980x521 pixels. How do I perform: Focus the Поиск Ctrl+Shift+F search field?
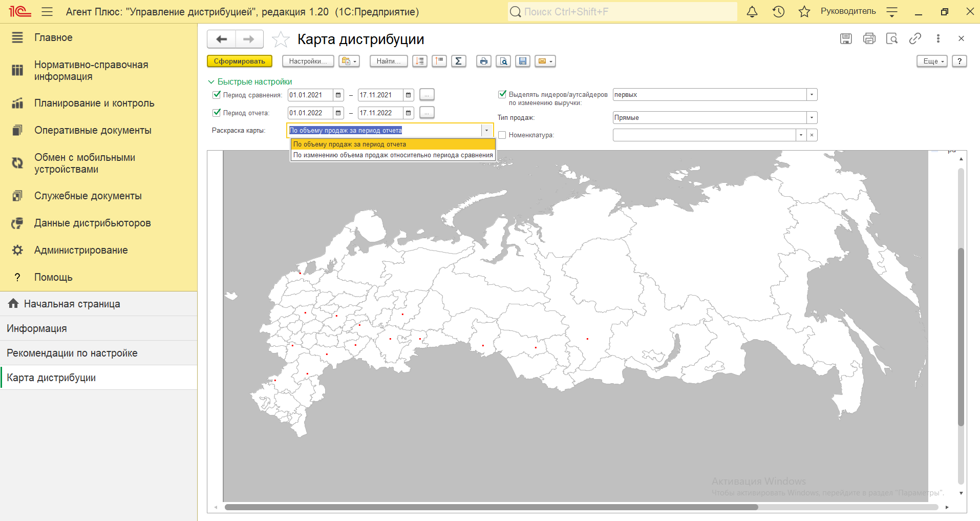click(622, 11)
